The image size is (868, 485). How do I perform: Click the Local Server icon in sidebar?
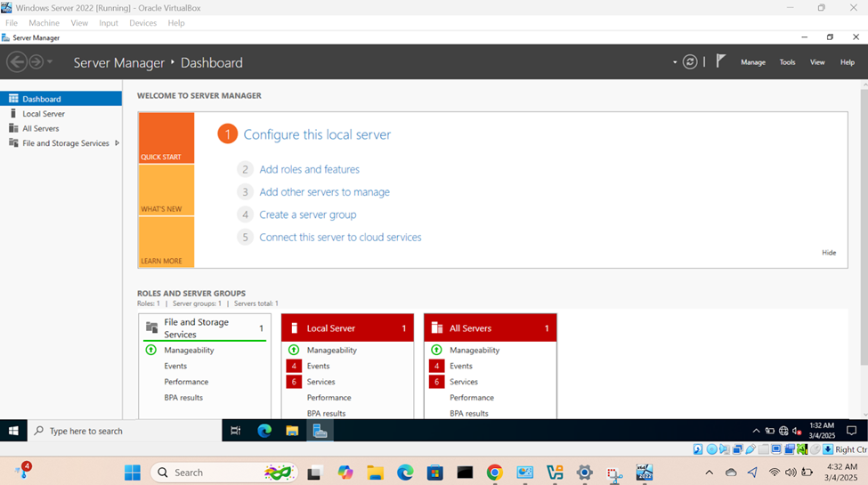[x=13, y=114]
